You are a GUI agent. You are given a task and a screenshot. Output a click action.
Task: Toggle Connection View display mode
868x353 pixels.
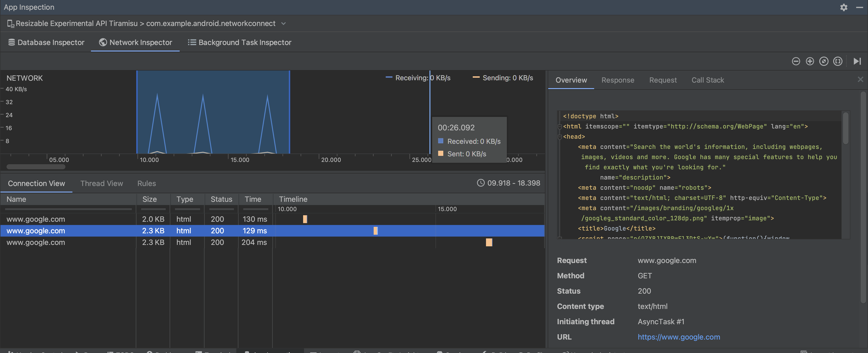[x=36, y=183]
